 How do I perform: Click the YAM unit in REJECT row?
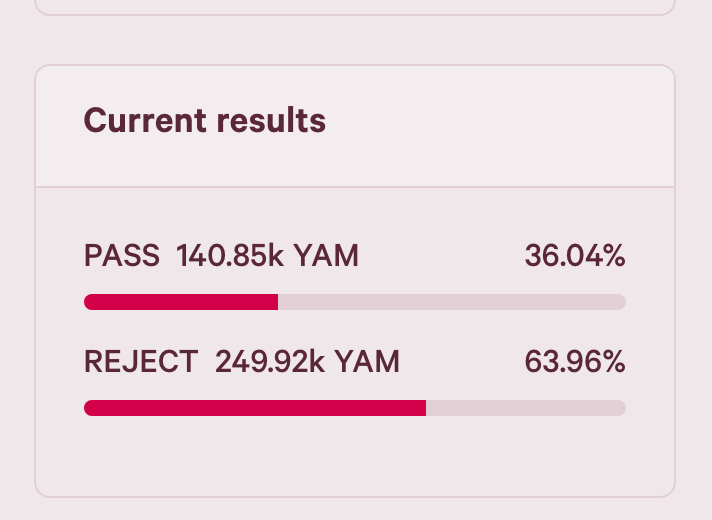pos(367,362)
